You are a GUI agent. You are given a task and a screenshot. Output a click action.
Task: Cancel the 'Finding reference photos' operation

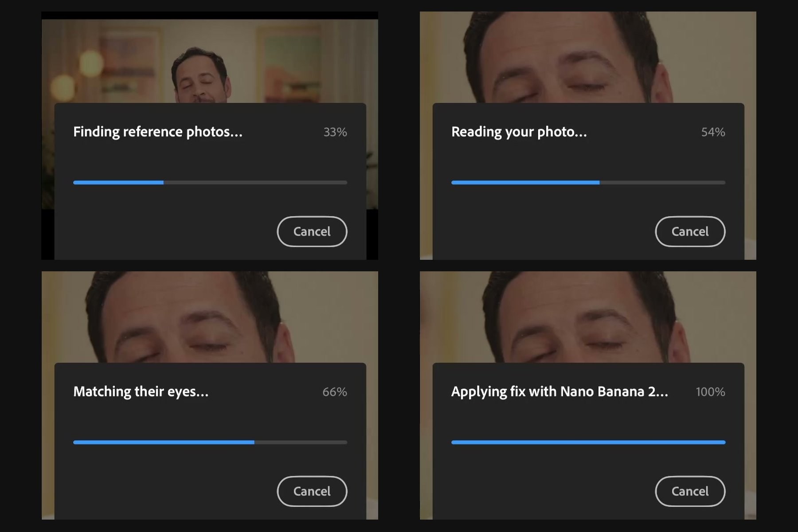pyautogui.click(x=312, y=231)
